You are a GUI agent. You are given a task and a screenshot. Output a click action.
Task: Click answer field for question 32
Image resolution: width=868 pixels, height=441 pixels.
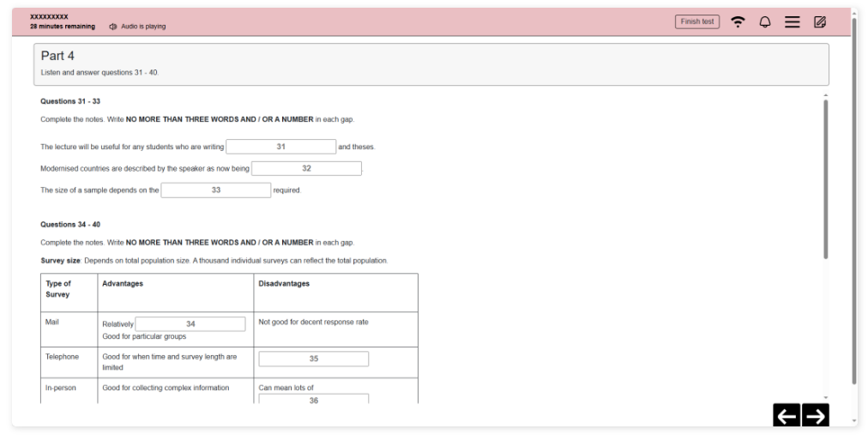tap(306, 168)
